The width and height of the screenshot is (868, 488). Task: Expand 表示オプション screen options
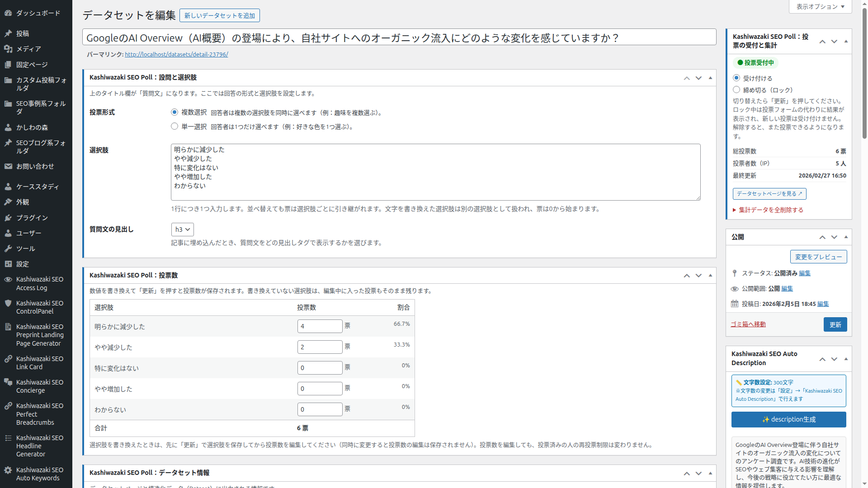point(821,7)
